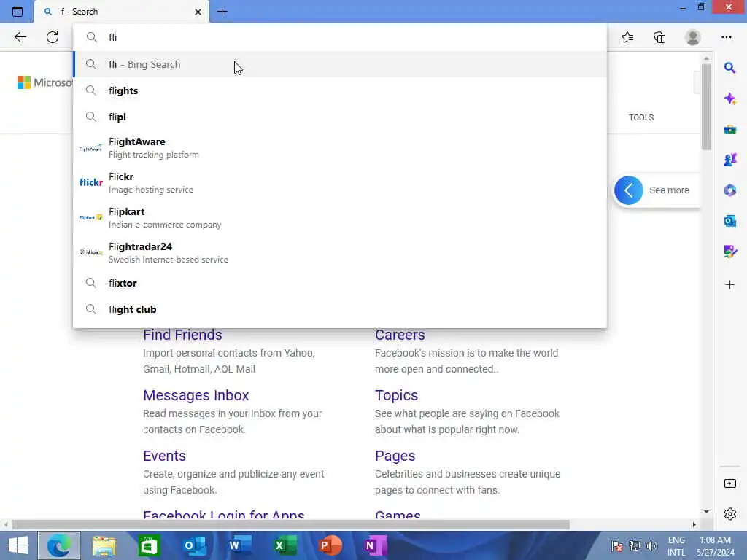Image resolution: width=747 pixels, height=560 pixels.
Task: Click the blue See more arrow button
Action: point(628,190)
